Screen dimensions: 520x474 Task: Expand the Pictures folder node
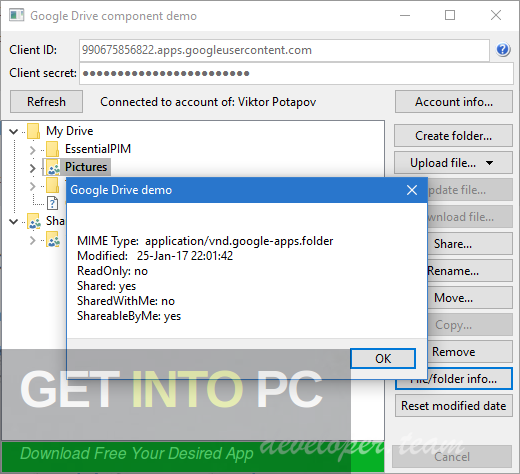point(32,168)
